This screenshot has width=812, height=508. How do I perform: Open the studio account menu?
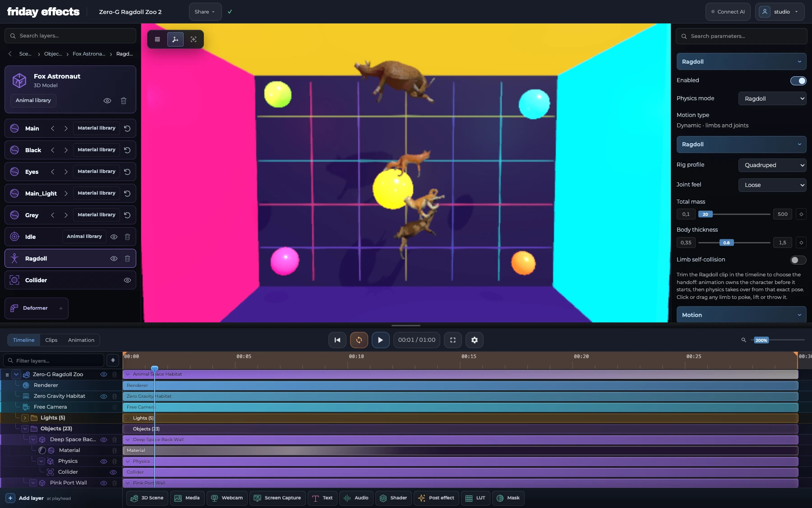780,12
